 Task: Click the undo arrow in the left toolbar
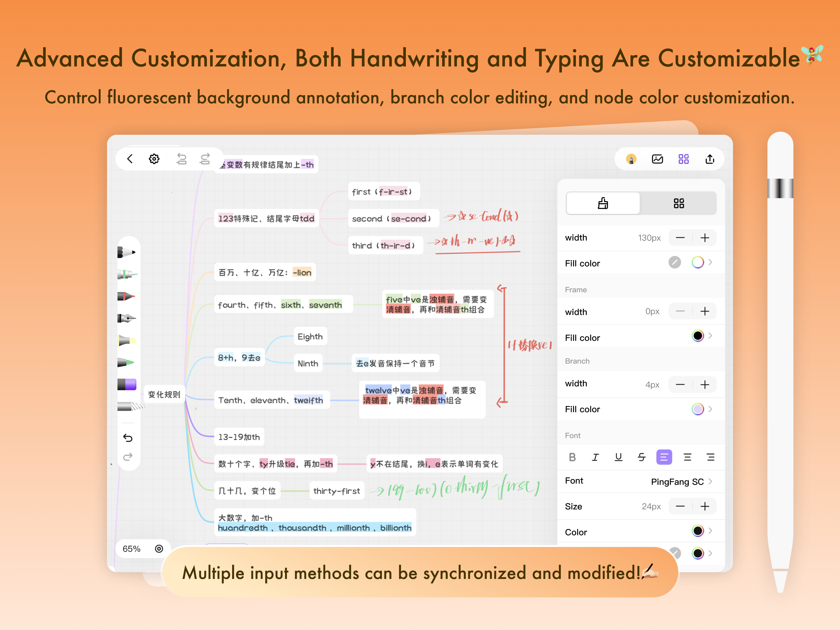tap(128, 438)
